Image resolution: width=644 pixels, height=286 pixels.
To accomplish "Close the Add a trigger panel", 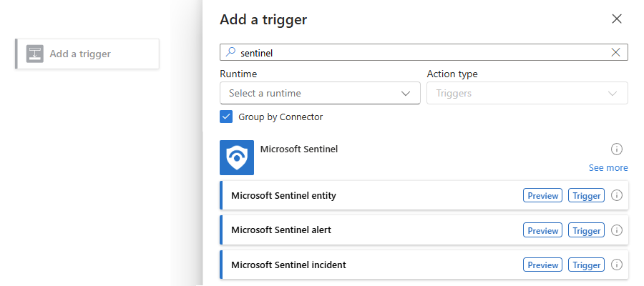I will tap(617, 19).
